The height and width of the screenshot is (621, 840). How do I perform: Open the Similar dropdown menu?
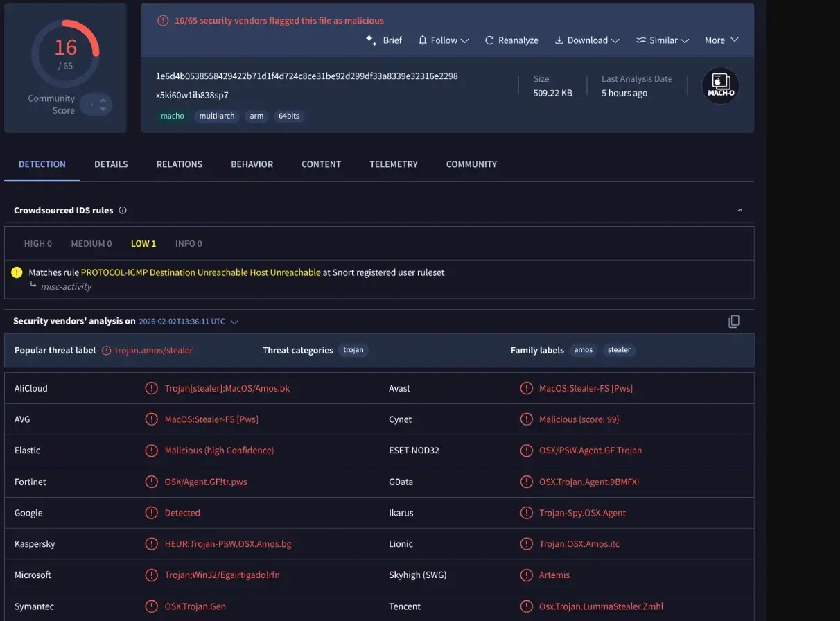pyautogui.click(x=663, y=40)
